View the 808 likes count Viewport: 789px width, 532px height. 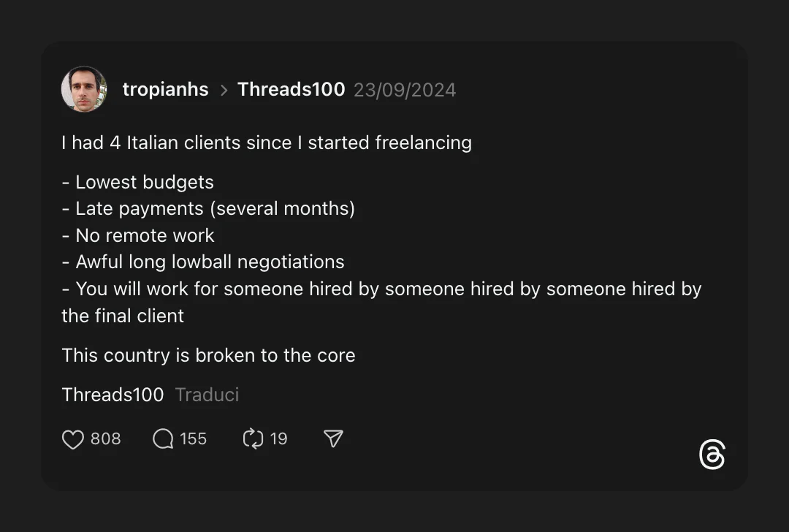[x=106, y=439]
